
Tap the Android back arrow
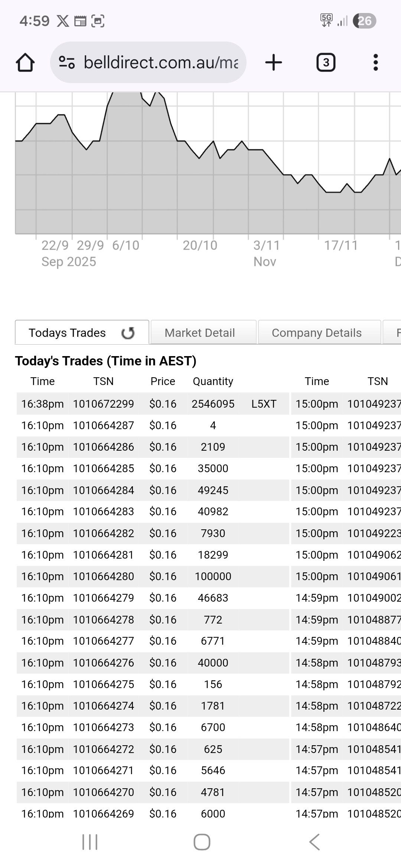314,842
